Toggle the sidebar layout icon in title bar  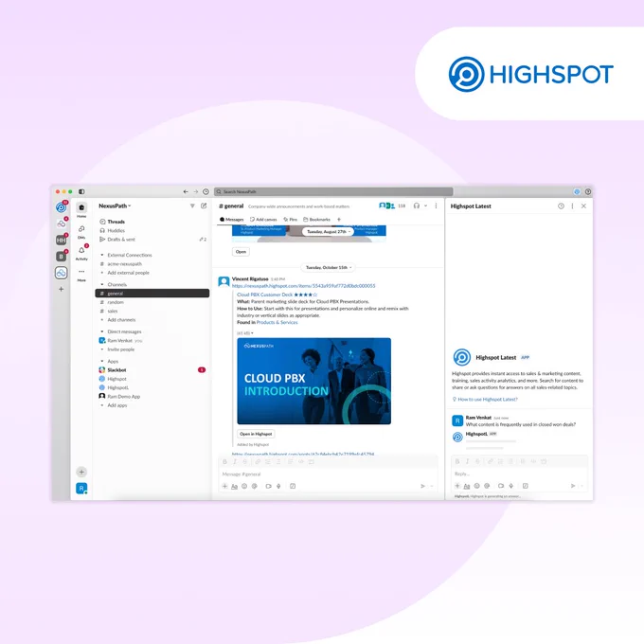pyautogui.click(x=81, y=192)
